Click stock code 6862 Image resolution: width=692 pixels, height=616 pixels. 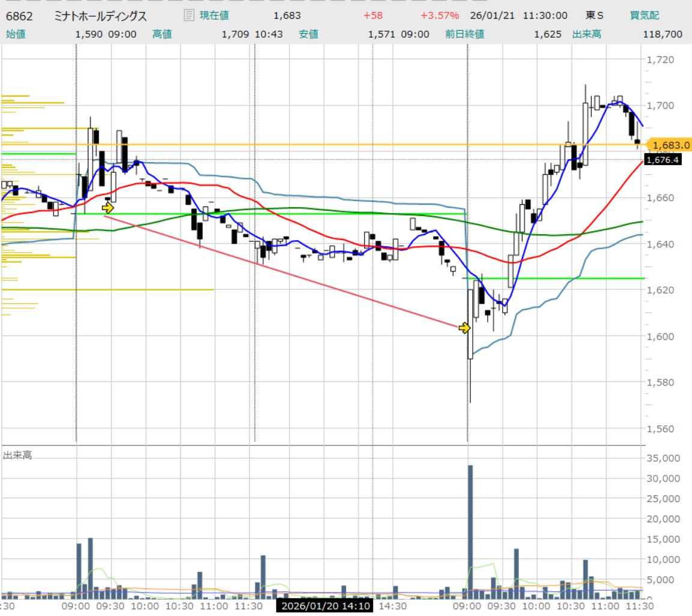click(19, 16)
